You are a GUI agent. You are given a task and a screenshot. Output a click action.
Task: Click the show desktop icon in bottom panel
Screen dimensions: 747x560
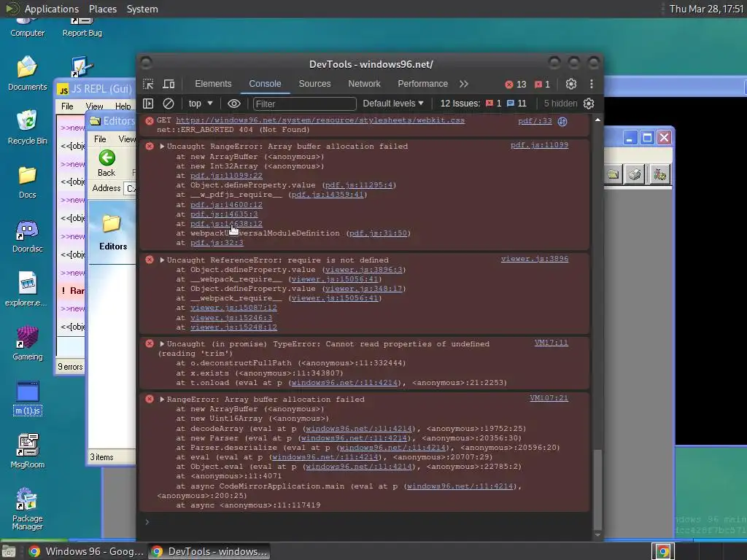coord(9,552)
